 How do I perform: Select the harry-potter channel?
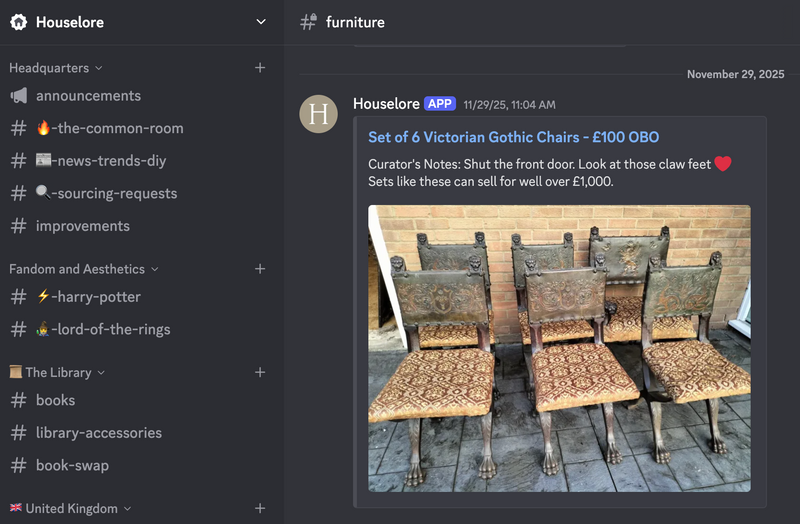tap(88, 297)
